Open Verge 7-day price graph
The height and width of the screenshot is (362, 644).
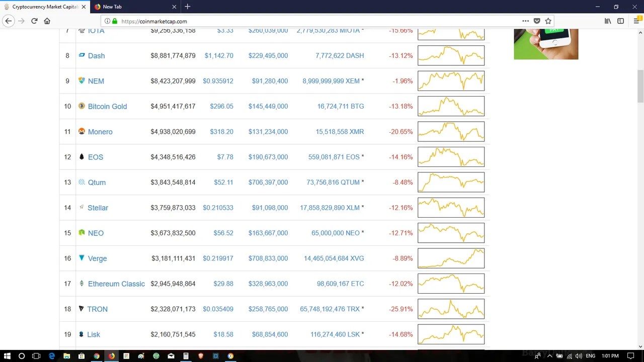point(451,258)
